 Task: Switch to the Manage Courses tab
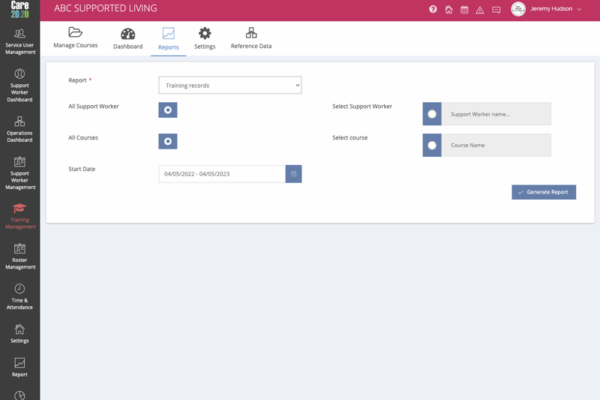pyautogui.click(x=75, y=38)
